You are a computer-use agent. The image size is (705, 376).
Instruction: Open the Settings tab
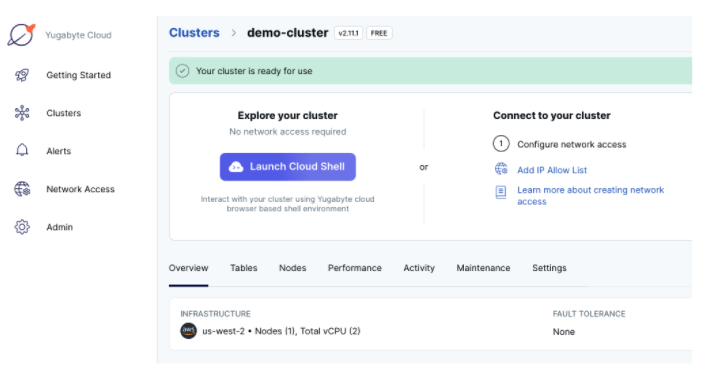click(x=549, y=268)
